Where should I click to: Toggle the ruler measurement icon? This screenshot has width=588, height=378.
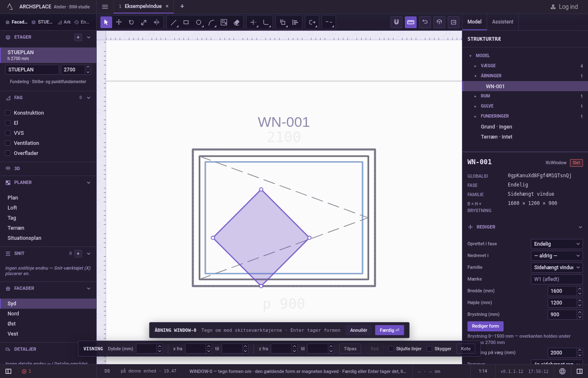pyautogui.click(x=411, y=22)
